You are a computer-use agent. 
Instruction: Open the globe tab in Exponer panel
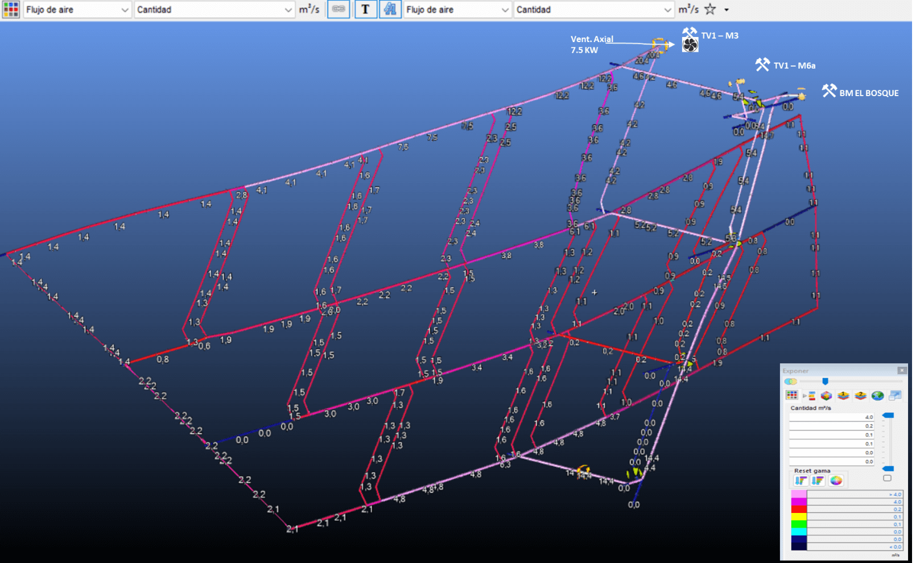(x=877, y=396)
